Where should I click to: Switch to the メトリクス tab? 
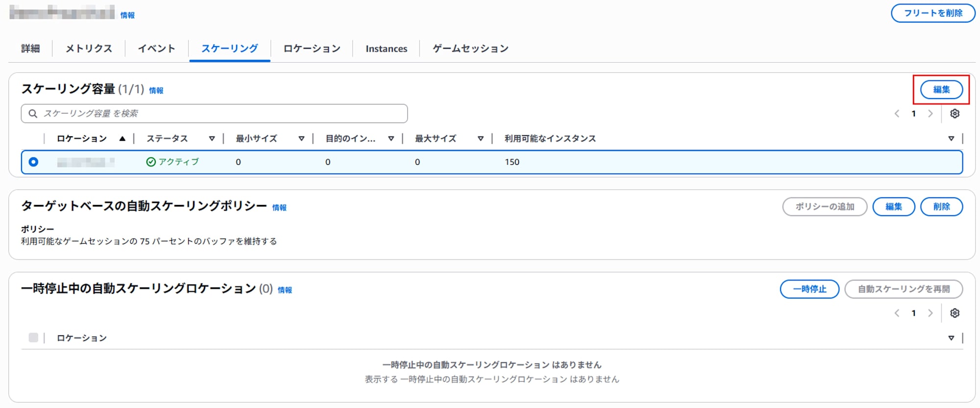coord(89,49)
